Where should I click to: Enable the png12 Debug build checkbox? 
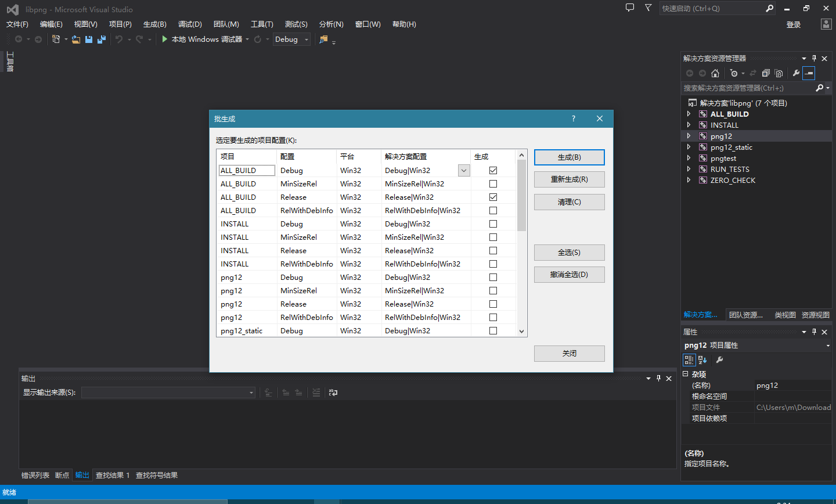tap(493, 278)
